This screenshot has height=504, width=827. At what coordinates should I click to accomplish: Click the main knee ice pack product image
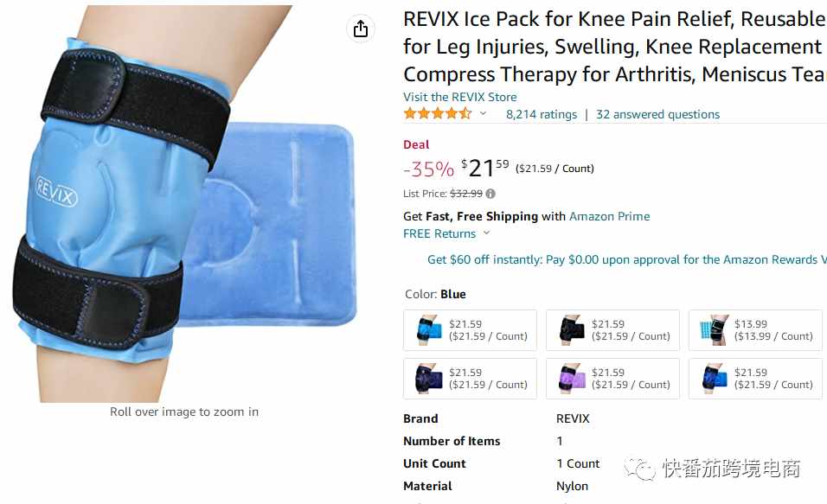point(184,205)
